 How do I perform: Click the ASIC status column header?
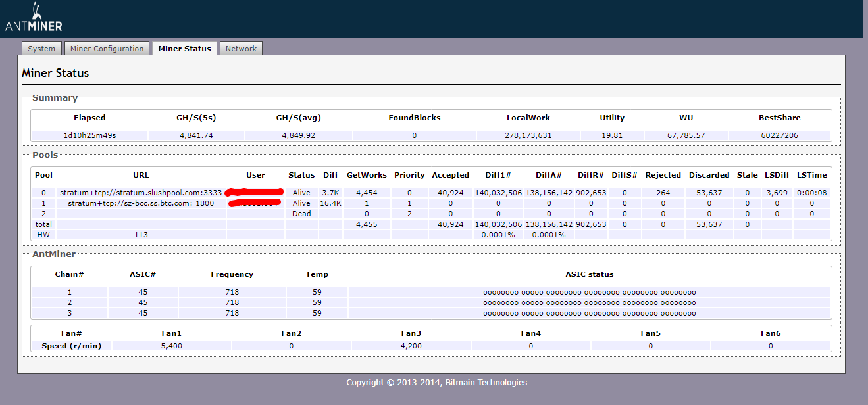pos(590,274)
